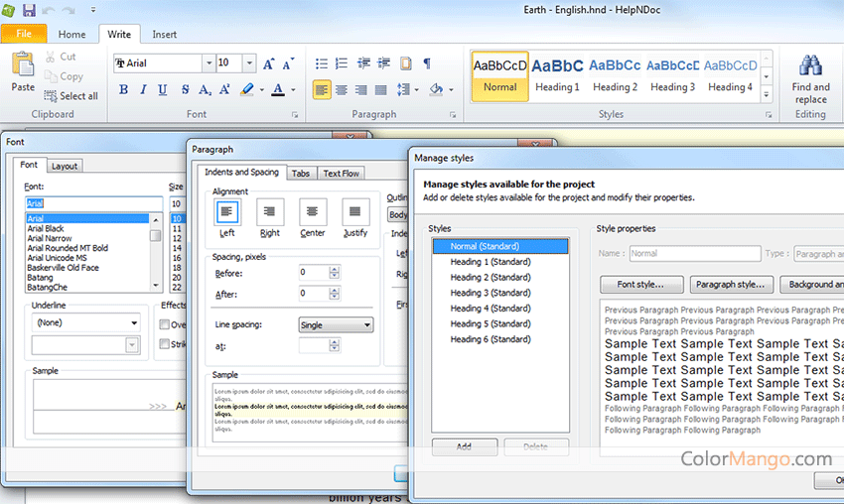Select Center alignment toggle in Paragraph dialog
Viewport: 844px width, 504px height.
[313, 211]
